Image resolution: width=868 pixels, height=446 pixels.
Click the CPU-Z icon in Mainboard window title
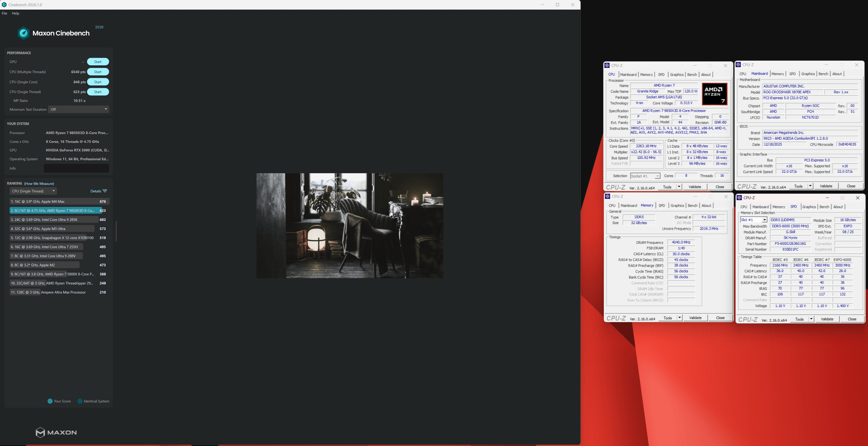click(738, 65)
